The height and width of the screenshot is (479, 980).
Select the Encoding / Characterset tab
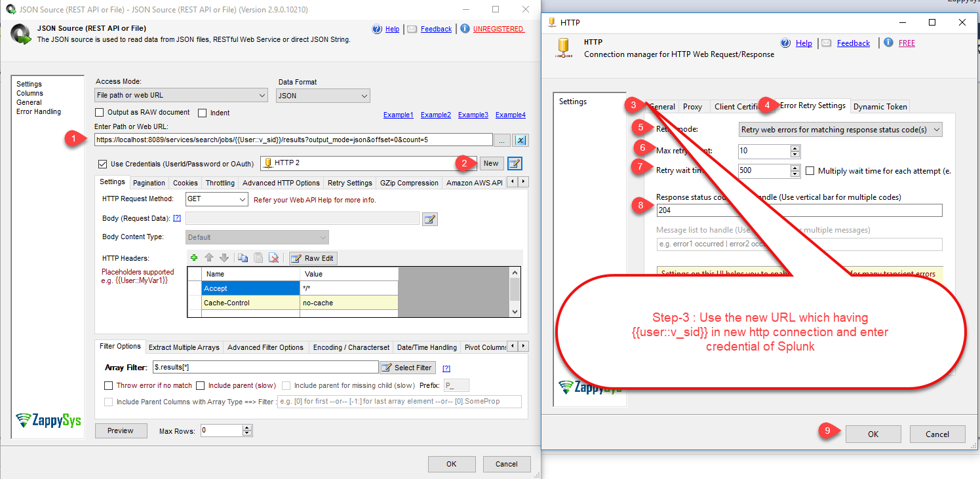[351, 347]
